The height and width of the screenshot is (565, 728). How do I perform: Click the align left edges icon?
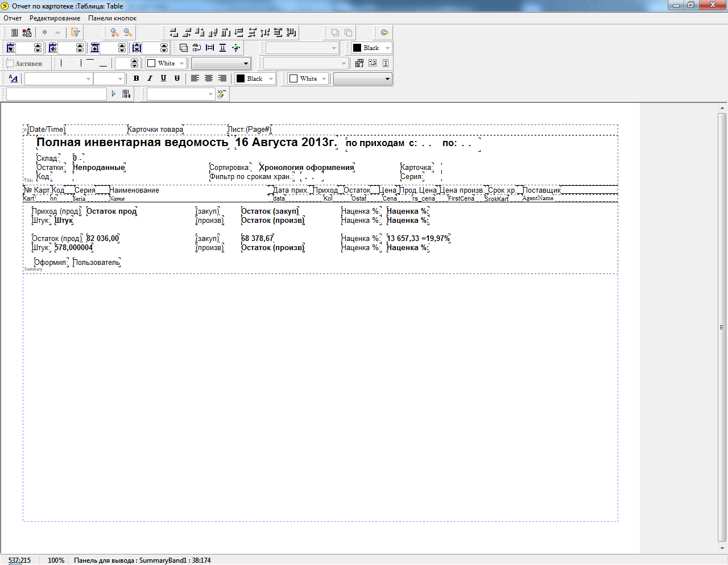pos(173,32)
